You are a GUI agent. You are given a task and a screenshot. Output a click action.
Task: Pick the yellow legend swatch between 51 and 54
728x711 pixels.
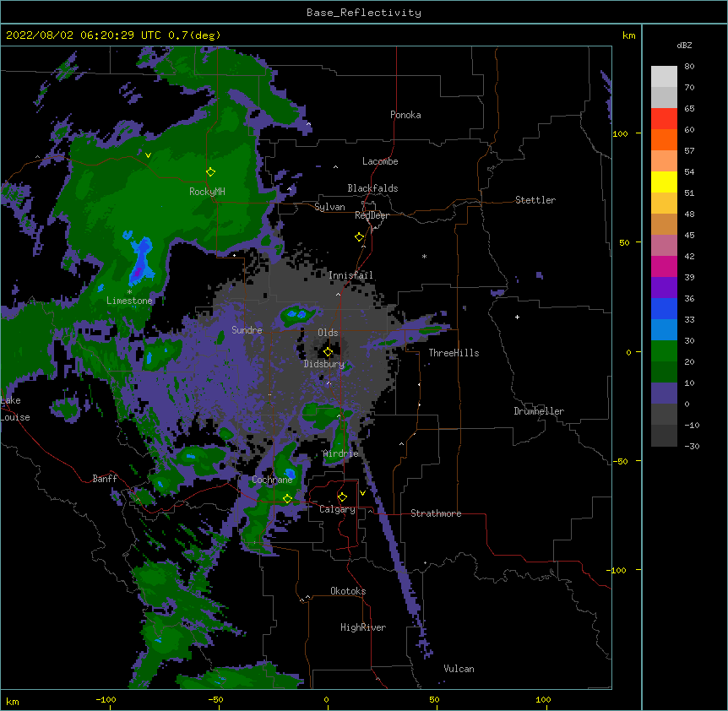pyautogui.click(x=664, y=182)
